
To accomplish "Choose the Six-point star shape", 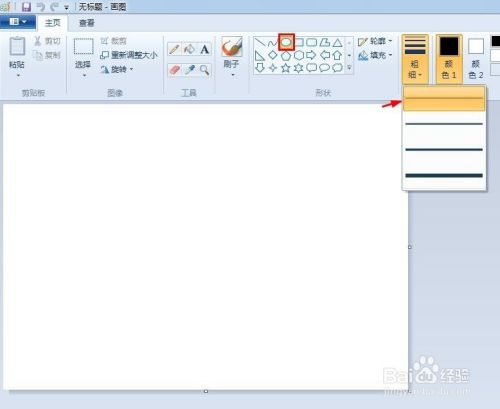I will pos(299,68).
